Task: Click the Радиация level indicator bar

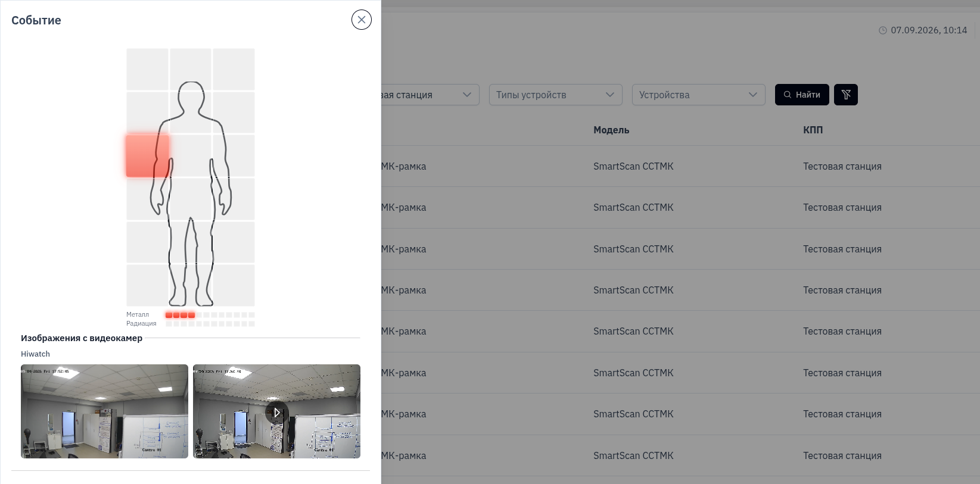Action: [x=210, y=324]
